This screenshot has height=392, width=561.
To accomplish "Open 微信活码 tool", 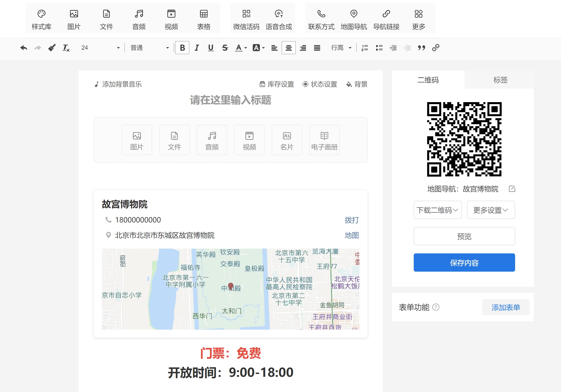I will [x=246, y=20].
